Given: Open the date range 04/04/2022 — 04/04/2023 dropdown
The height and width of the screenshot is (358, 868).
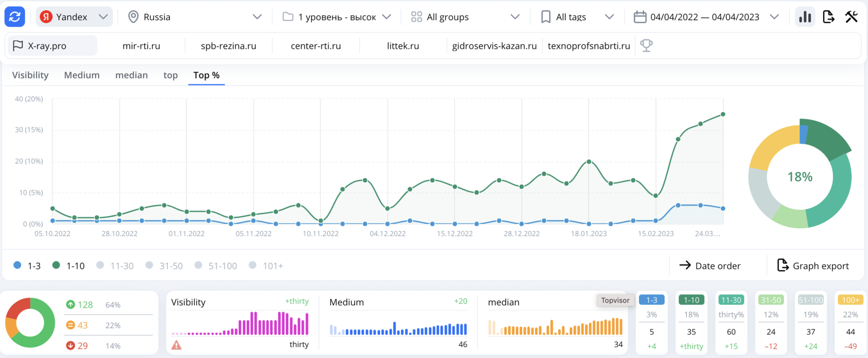Looking at the screenshot, I should pyautogui.click(x=706, y=17).
